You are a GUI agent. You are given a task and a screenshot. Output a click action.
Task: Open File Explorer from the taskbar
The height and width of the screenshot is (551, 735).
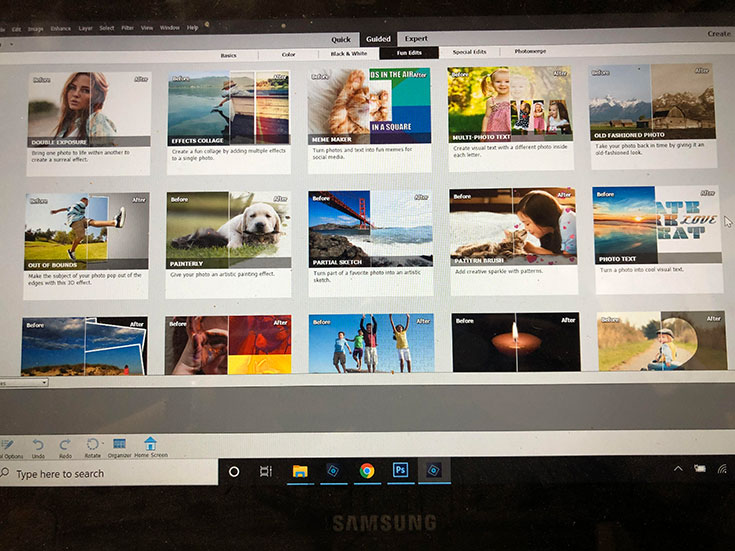tap(300, 471)
